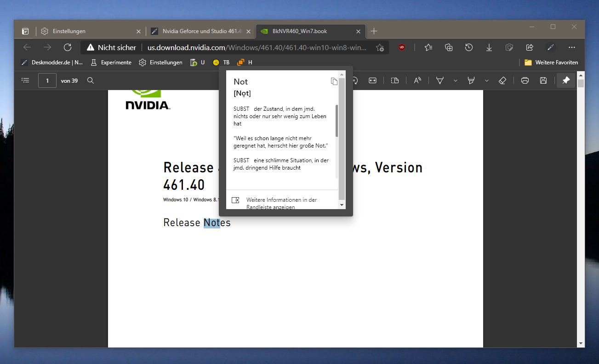This screenshot has width=599, height=364.
Task: Open the H bookmark
Action: point(245,63)
